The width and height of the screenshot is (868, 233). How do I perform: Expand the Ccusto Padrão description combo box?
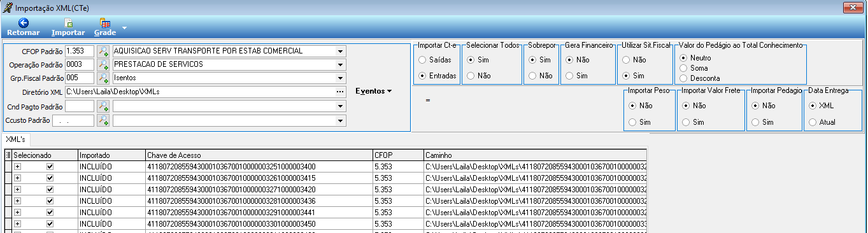tap(340, 120)
